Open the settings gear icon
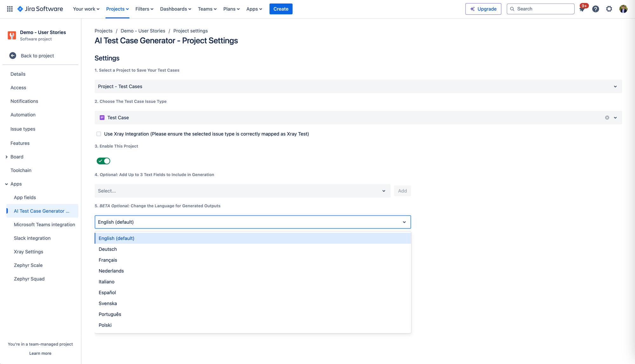 click(x=609, y=9)
